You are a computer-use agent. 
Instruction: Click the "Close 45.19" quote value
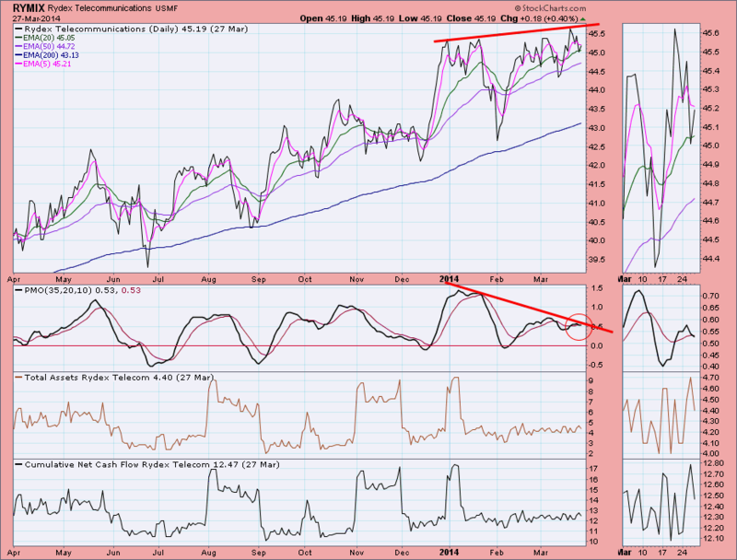click(x=471, y=18)
